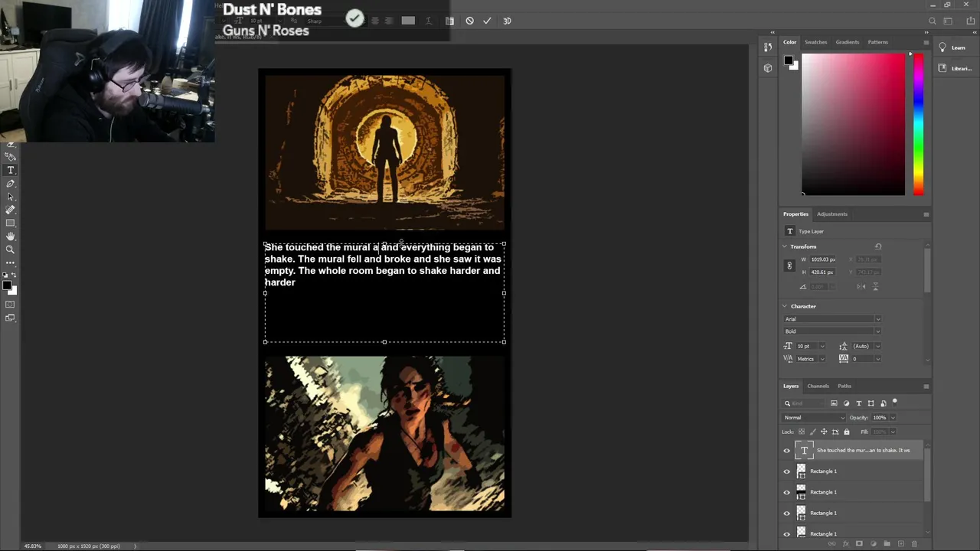
Task: Hide the text layer 'She touched the mur...'
Action: click(786, 451)
